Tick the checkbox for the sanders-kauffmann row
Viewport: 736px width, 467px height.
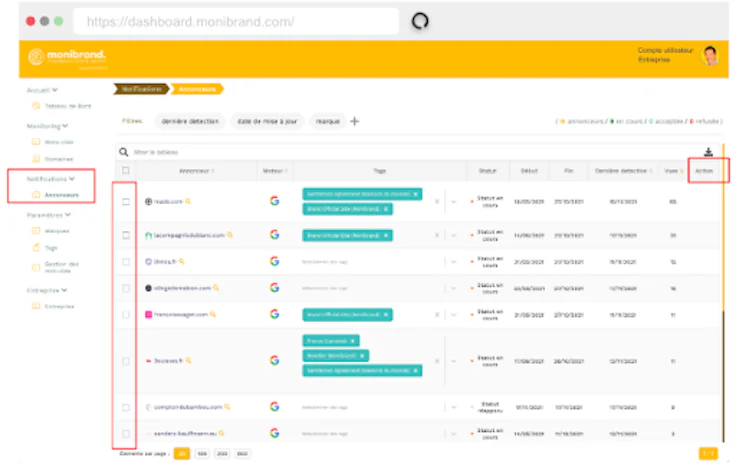(x=126, y=433)
